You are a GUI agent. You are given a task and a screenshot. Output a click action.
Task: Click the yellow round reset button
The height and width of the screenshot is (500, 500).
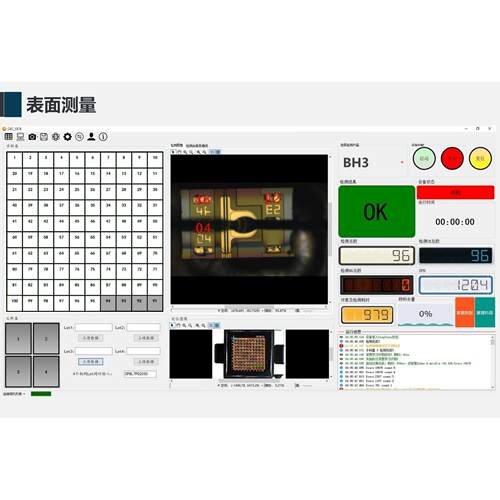click(480, 158)
